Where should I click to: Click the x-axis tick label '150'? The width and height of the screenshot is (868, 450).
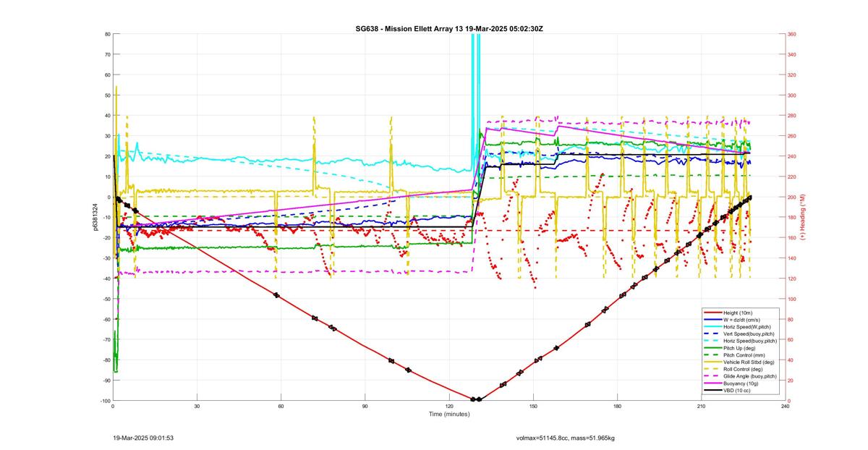coord(533,407)
